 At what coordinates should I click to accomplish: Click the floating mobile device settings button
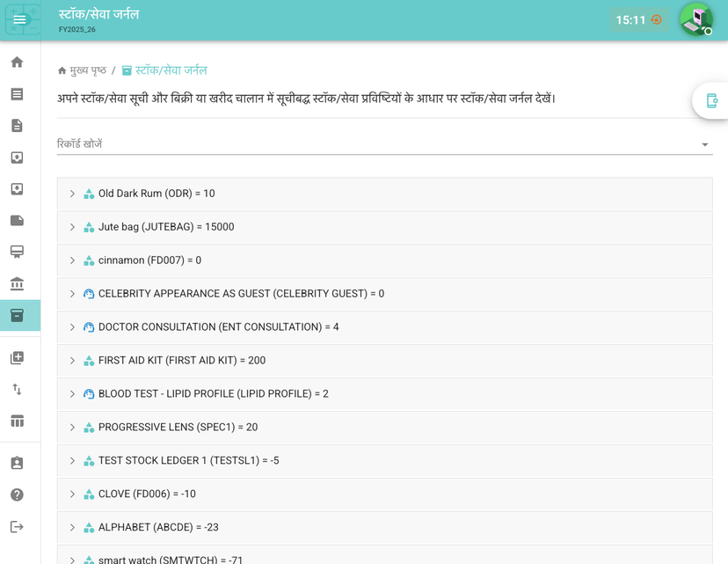click(711, 101)
